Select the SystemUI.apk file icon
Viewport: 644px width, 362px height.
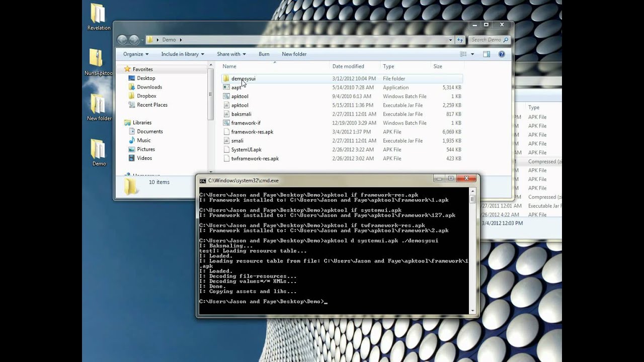tap(226, 149)
